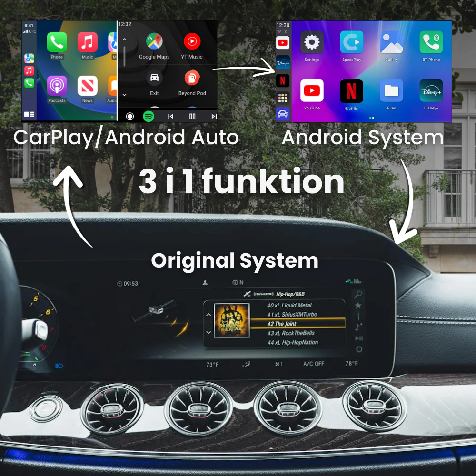Tap Exit in Android Auto launcher

[154, 78]
